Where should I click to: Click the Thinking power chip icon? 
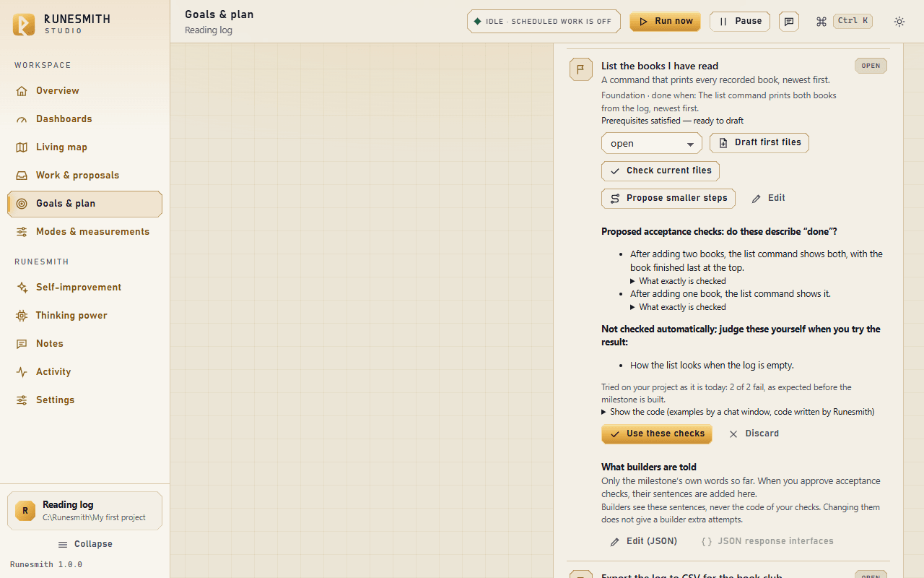22,316
